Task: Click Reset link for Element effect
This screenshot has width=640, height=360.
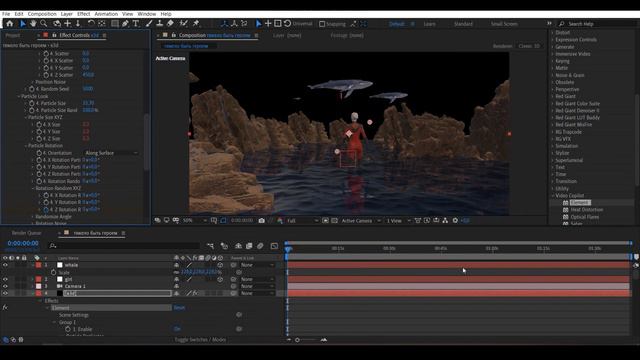Action: coord(180,308)
